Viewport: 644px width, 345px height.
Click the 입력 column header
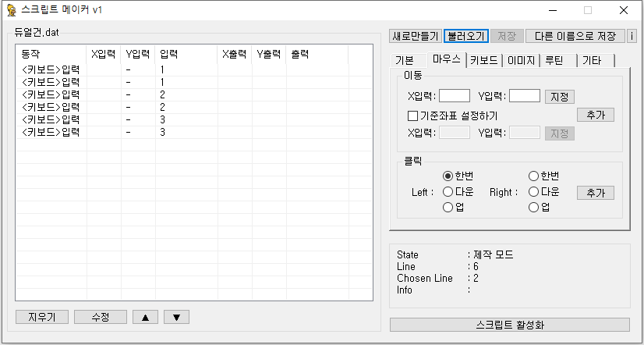tap(186, 55)
